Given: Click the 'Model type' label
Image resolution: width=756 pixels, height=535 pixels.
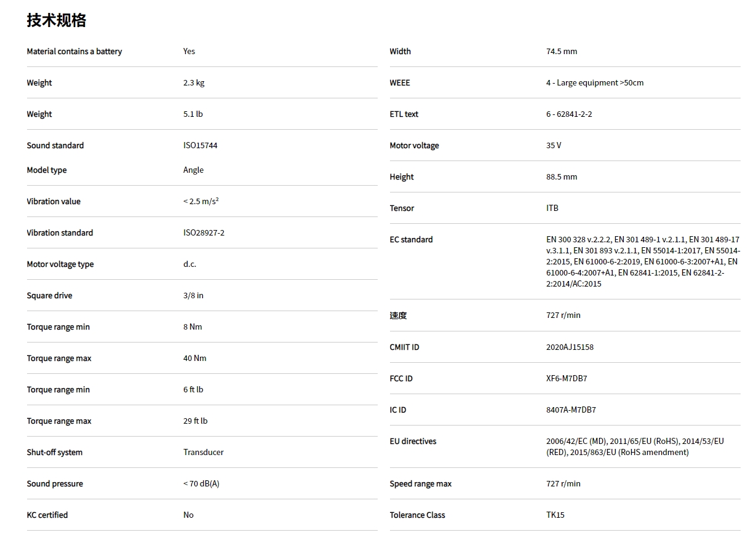Looking at the screenshot, I should tap(47, 170).
